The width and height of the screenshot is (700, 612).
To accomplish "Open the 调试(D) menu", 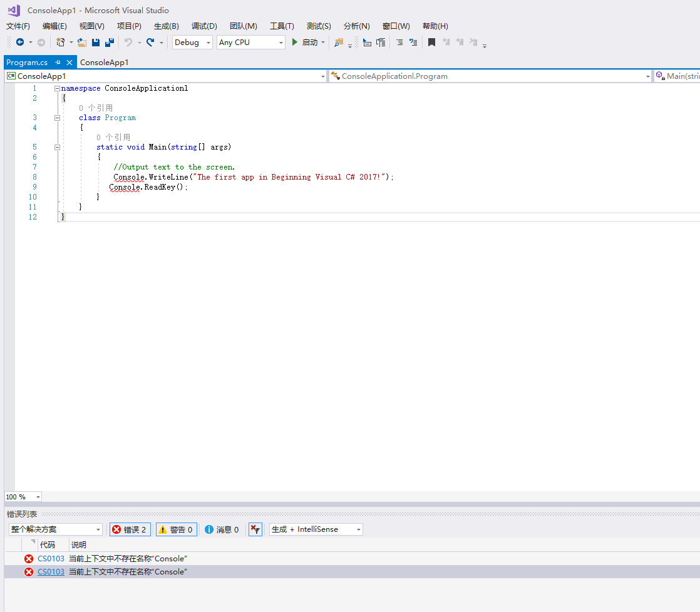I will pos(204,26).
